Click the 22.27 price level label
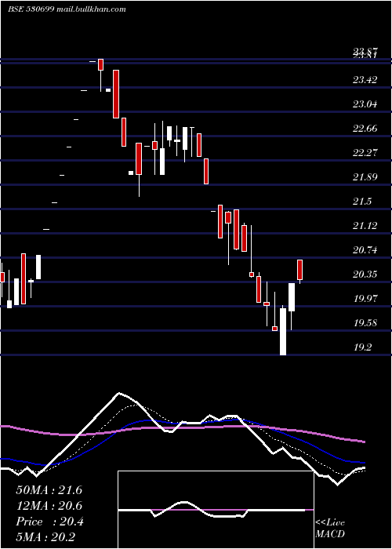The image size is (392, 549). [x=365, y=153]
